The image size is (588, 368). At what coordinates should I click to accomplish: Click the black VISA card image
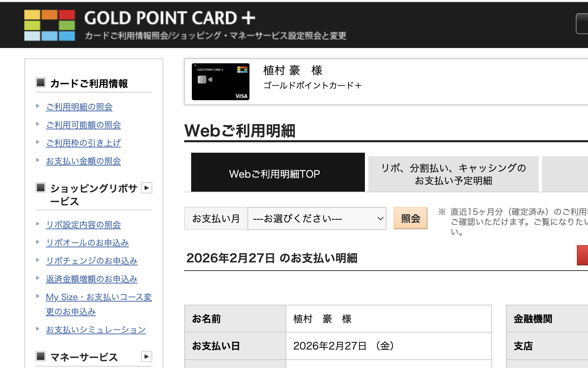tap(220, 82)
